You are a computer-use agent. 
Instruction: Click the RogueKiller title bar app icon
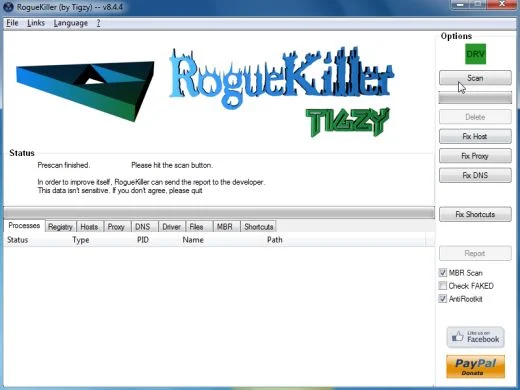pyautogui.click(x=8, y=7)
